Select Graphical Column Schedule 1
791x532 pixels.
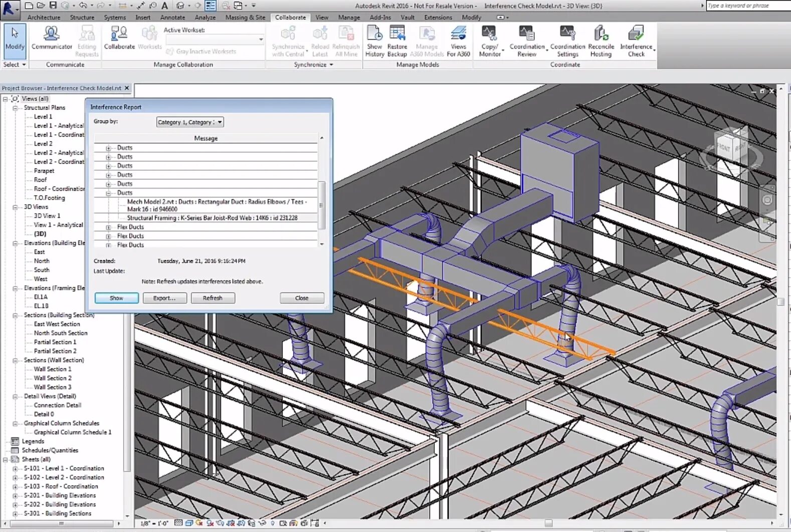point(73,432)
